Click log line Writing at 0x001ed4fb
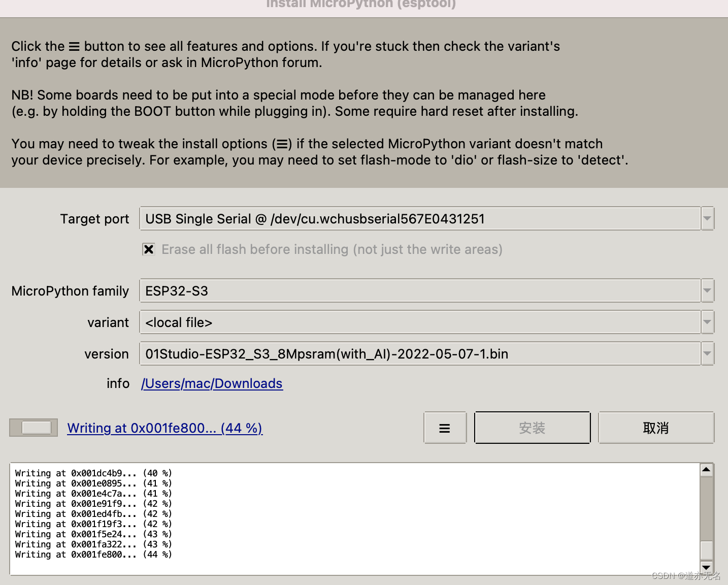Viewport: 728px width, 585px height. click(x=94, y=514)
